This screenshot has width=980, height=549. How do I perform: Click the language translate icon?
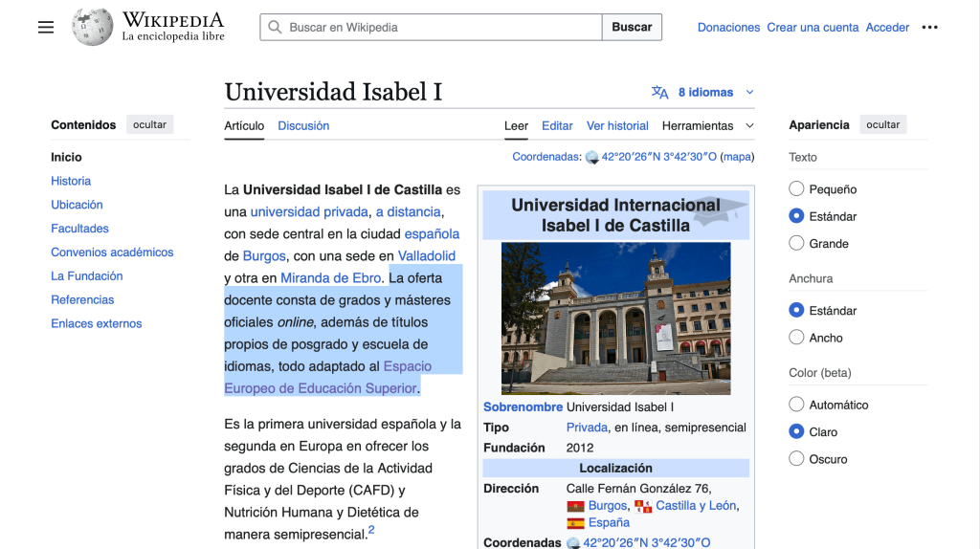tap(660, 93)
